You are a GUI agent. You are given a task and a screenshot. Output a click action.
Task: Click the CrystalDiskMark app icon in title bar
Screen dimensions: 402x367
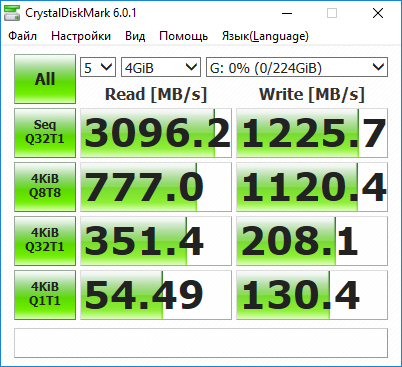click(12, 13)
